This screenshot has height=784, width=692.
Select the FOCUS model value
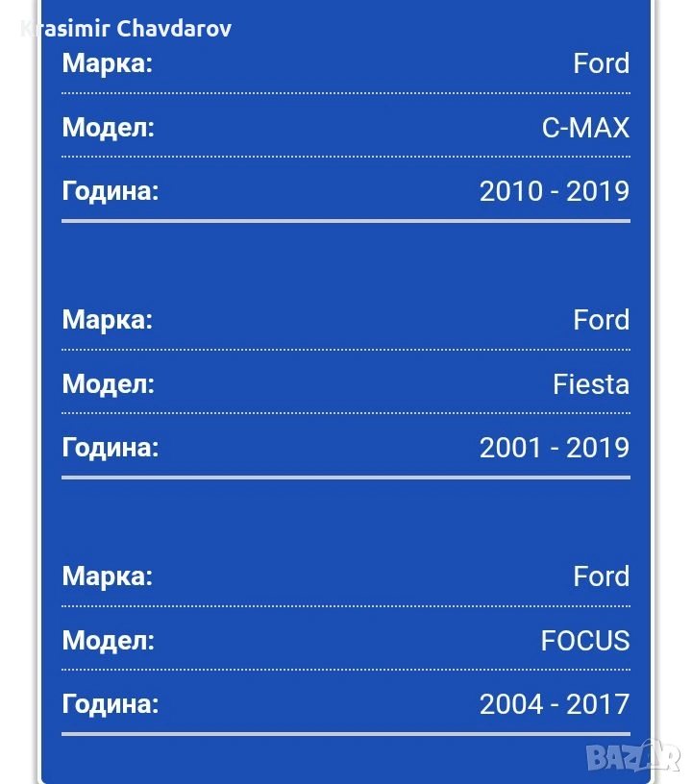pyautogui.click(x=585, y=641)
